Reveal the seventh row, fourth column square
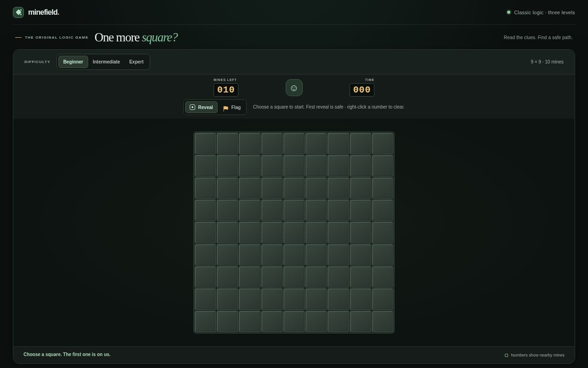Screen dimensions: 588x368 (x=272, y=277)
